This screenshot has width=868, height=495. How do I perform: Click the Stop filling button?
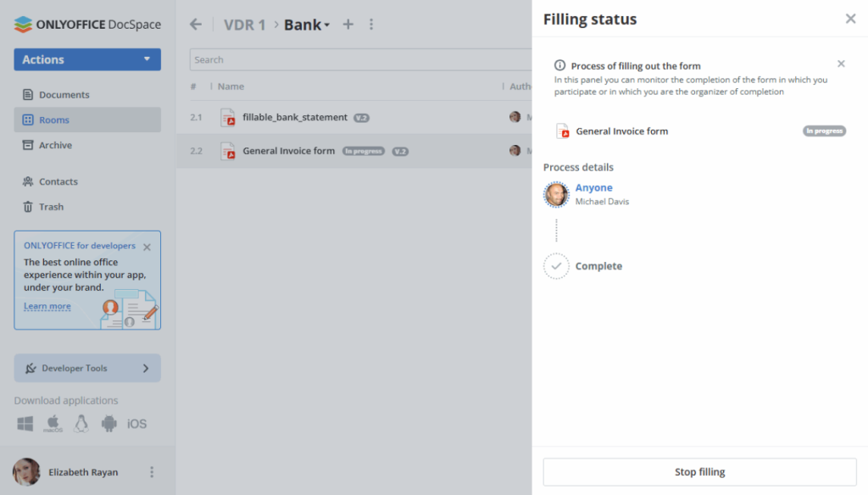(x=699, y=471)
